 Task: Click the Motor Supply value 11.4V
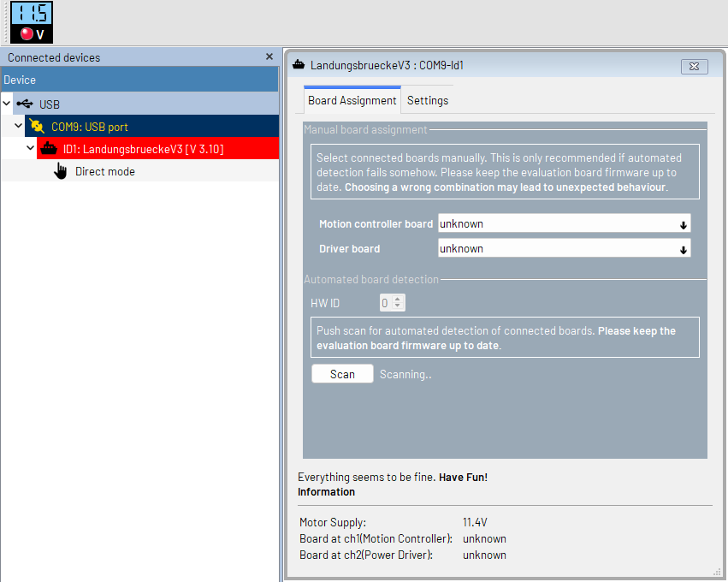475,522
